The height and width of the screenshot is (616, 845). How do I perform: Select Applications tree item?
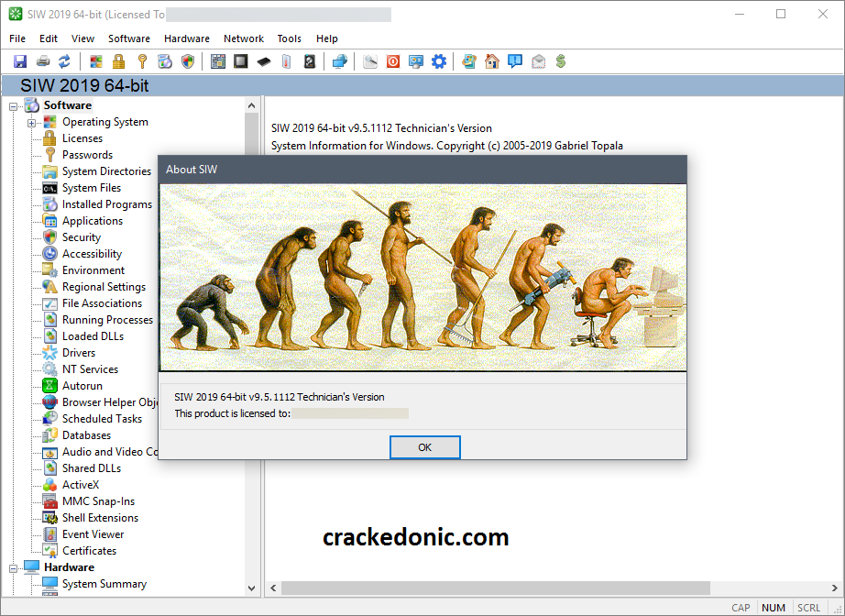coord(93,221)
